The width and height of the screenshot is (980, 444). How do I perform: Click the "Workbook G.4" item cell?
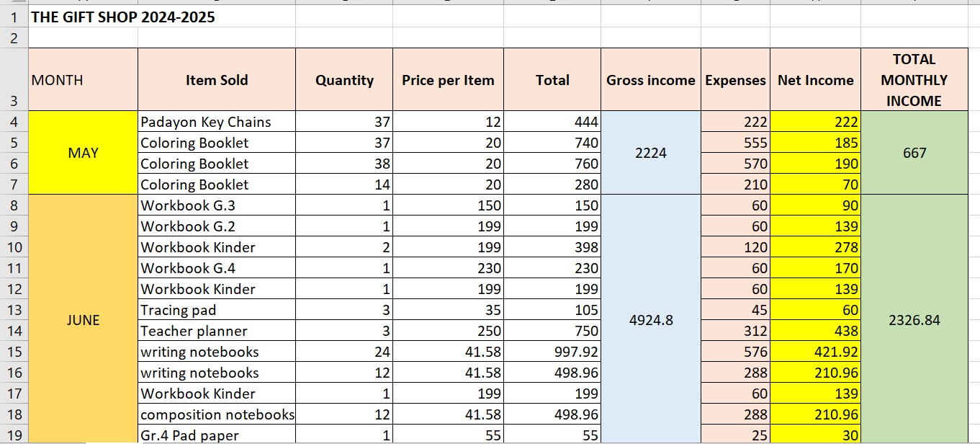point(188,268)
